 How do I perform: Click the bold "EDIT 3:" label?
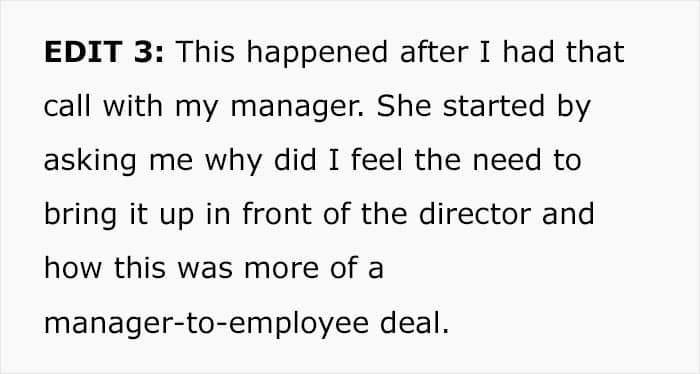pyautogui.click(x=104, y=52)
